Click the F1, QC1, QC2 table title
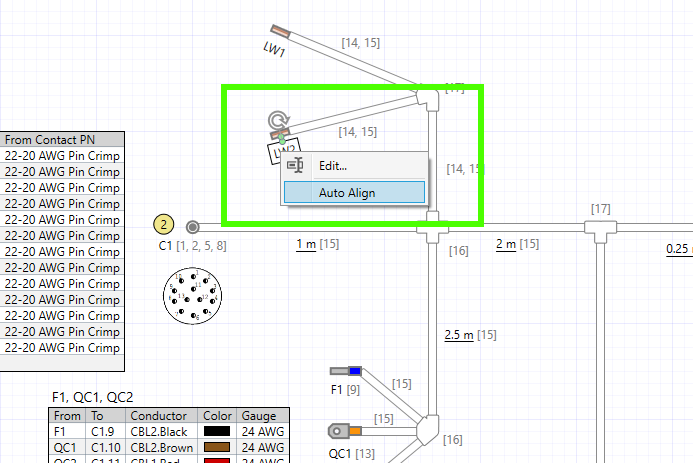This screenshot has height=463, width=693. click(x=92, y=397)
